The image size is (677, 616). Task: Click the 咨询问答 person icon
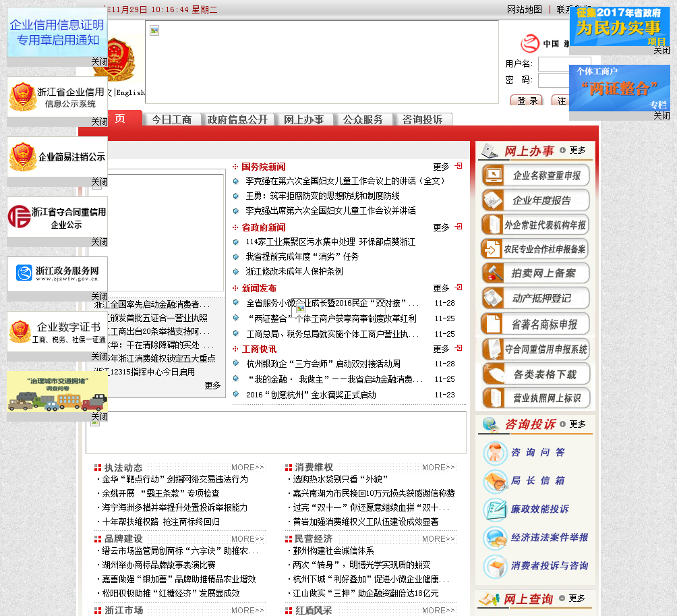(x=495, y=453)
